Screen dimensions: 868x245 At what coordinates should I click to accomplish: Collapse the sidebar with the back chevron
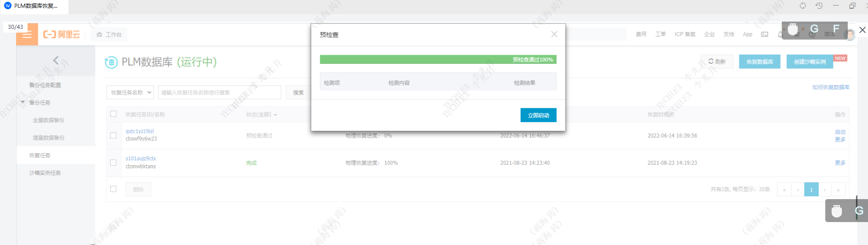[56, 60]
